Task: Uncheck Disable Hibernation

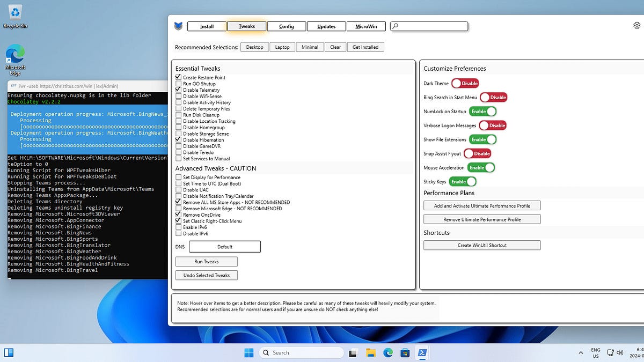Action: coord(178,140)
